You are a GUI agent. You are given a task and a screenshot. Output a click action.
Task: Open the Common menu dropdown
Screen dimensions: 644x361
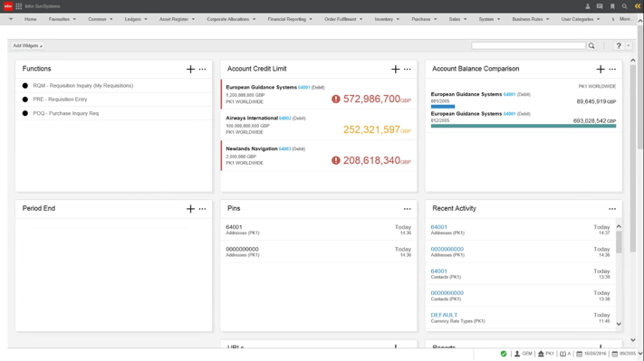101,19
